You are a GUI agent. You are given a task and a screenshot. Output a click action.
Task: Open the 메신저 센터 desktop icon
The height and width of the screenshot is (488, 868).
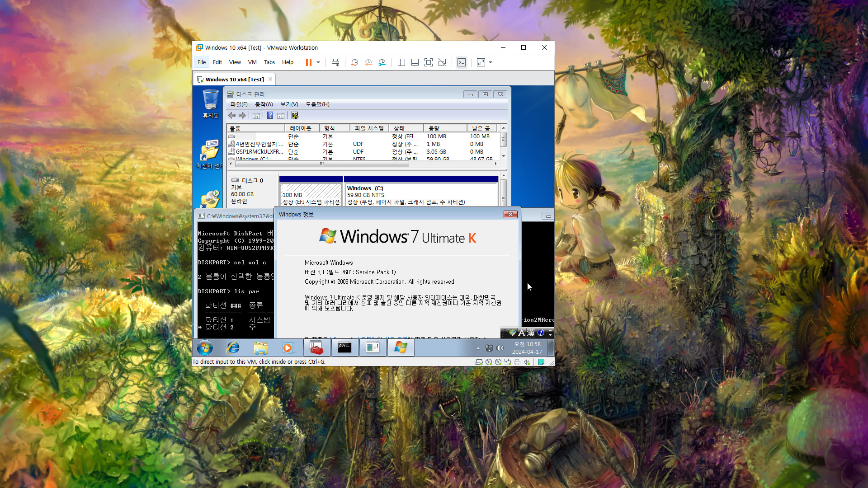(x=210, y=155)
